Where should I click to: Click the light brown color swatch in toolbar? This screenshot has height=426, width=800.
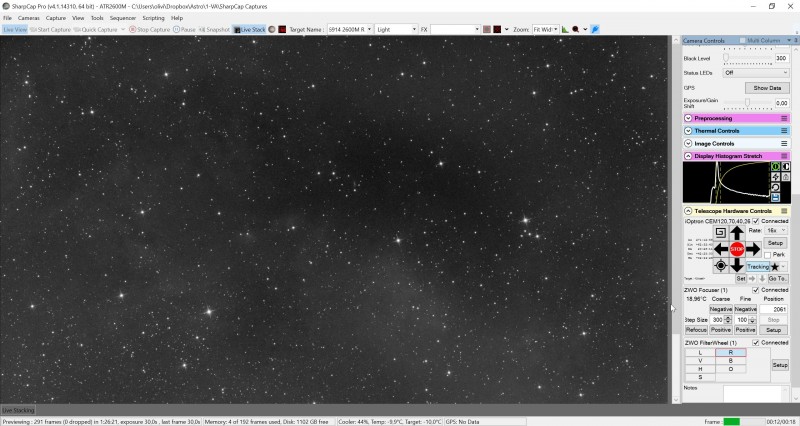pyautogui.click(x=487, y=30)
